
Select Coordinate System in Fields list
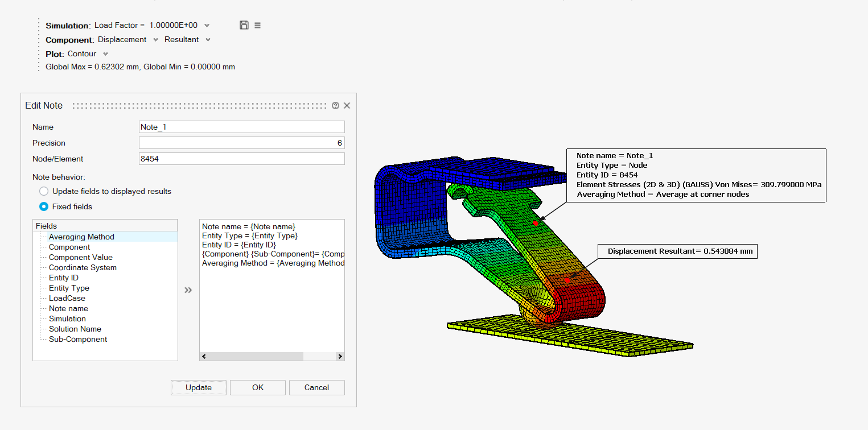(x=83, y=267)
